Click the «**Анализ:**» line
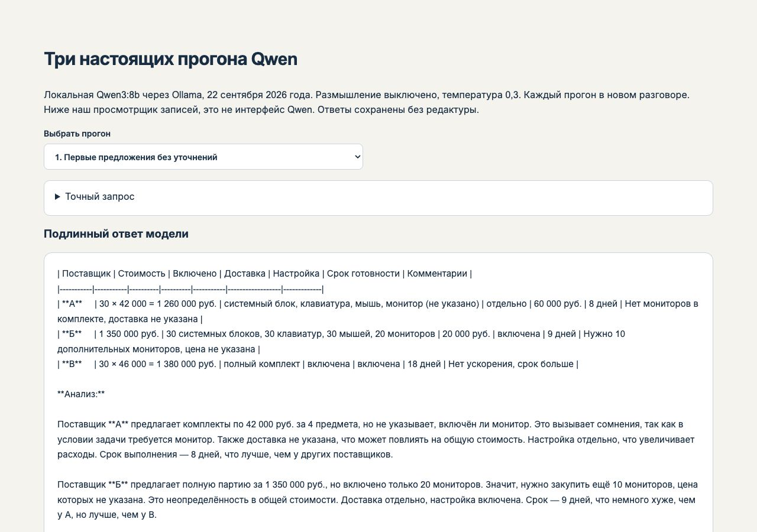The image size is (757, 532). [x=81, y=394]
